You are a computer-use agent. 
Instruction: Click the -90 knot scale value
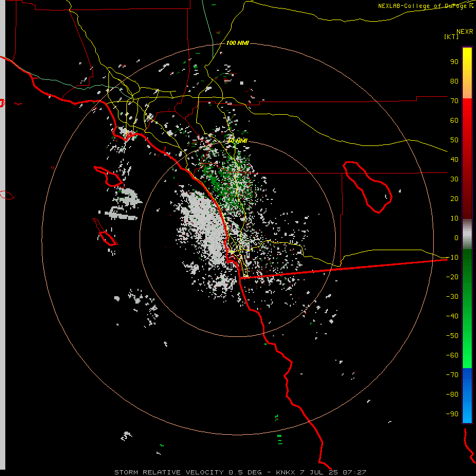click(452, 414)
